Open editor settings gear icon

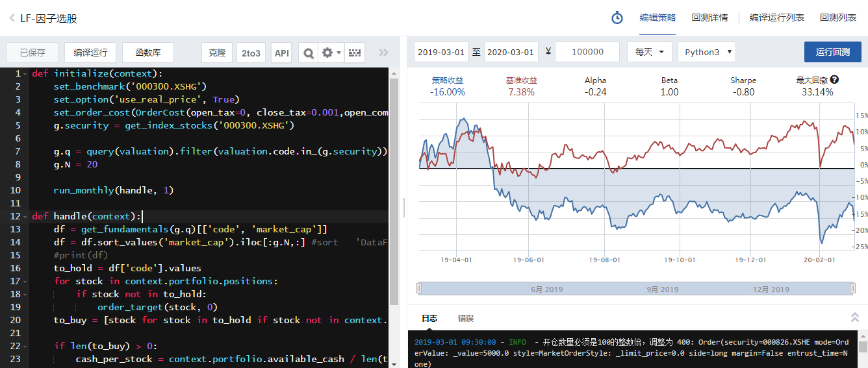pyautogui.click(x=327, y=53)
